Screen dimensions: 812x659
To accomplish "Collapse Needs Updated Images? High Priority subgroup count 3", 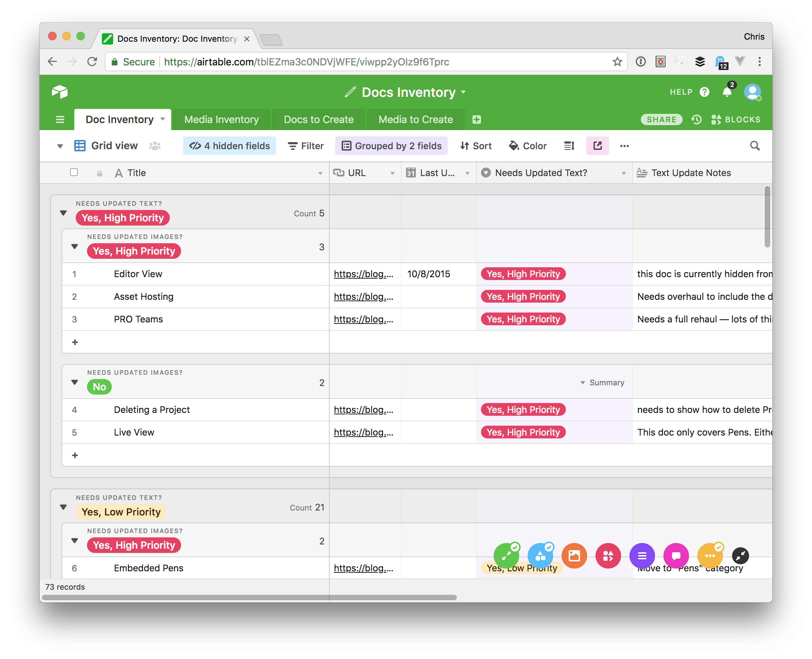I will [x=74, y=246].
